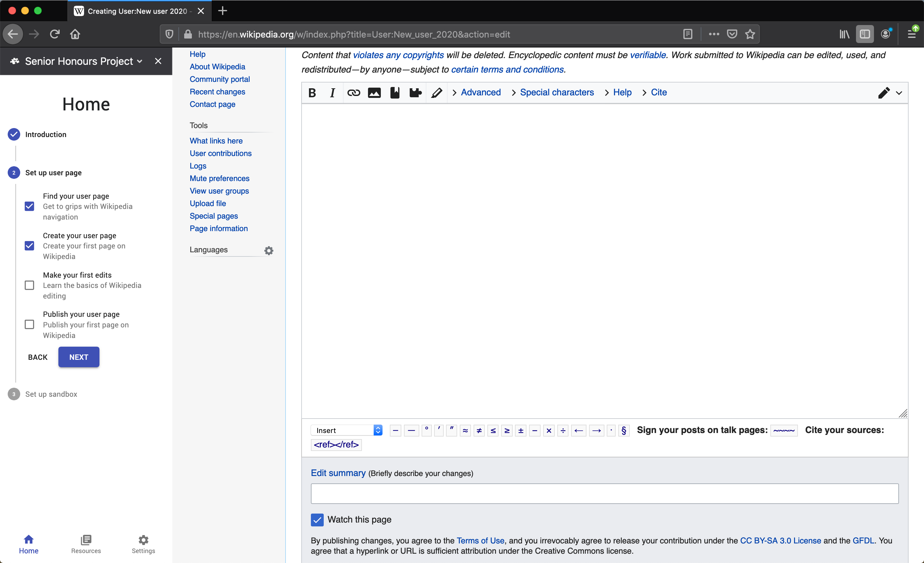The width and height of the screenshot is (924, 563).
Task: Go to browser home page
Action: (75, 34)
